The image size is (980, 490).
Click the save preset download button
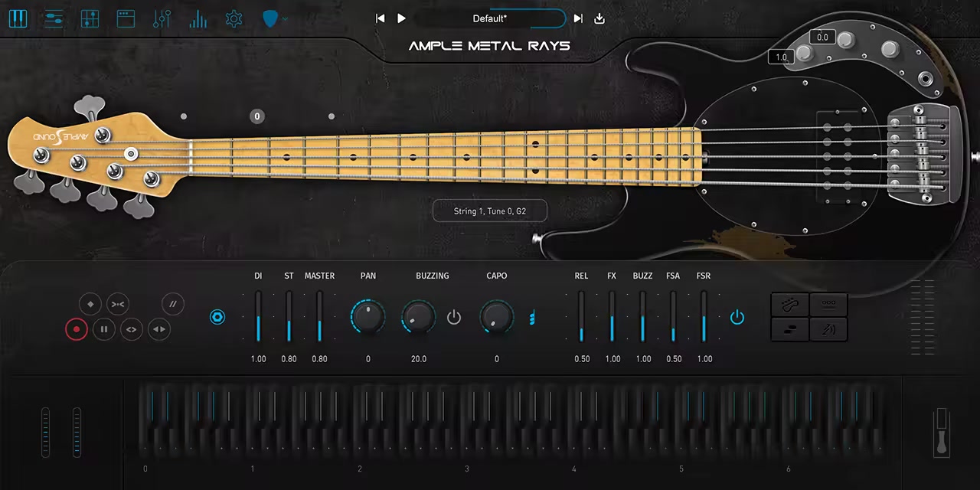(x=599, y=18)
